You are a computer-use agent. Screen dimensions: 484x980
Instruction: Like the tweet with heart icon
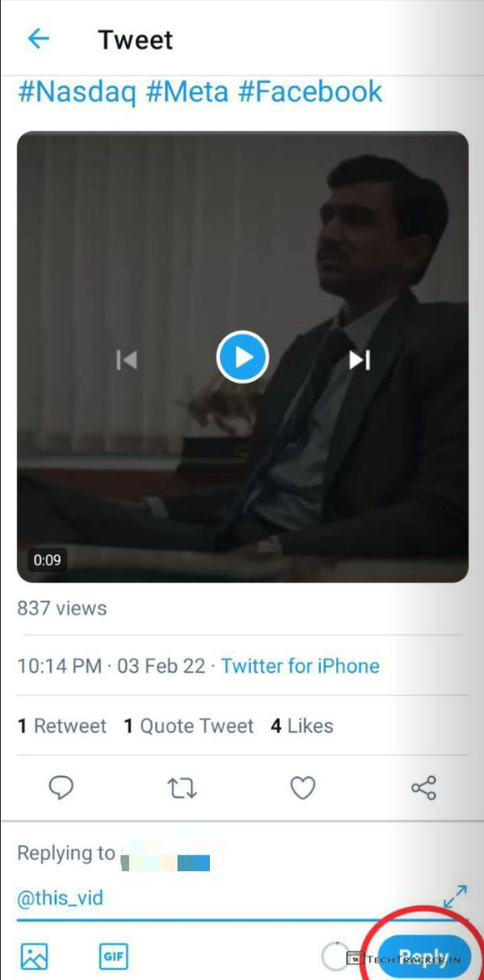(x=302, y=788)
